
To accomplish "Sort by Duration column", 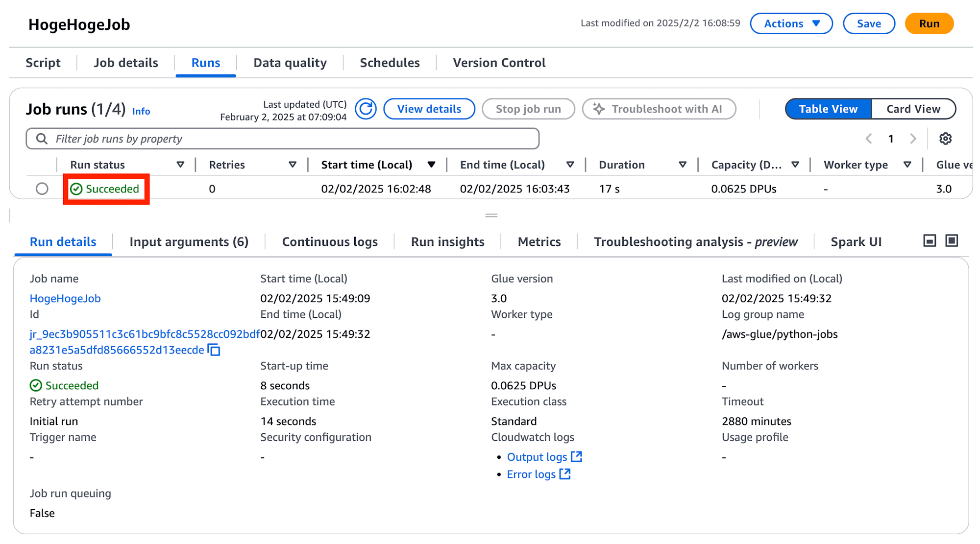I will (x=683, y=165).
